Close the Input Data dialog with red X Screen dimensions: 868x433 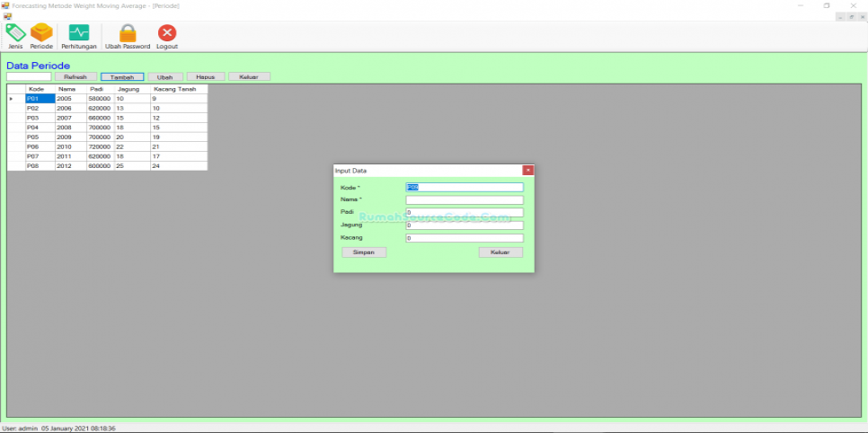528,170
